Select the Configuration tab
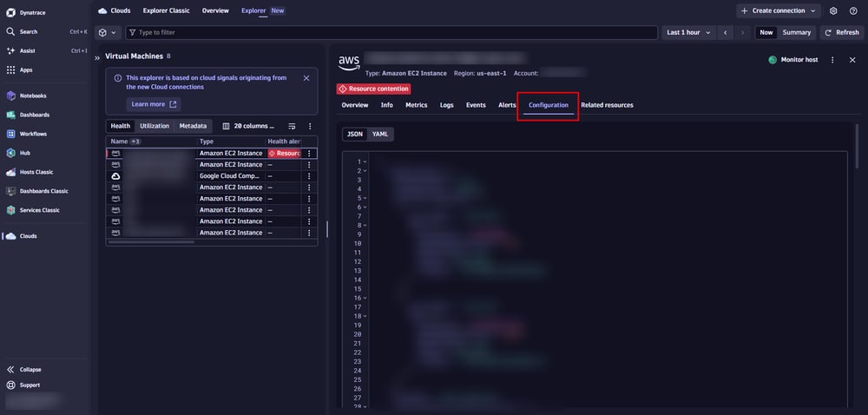 pos(548,105)
